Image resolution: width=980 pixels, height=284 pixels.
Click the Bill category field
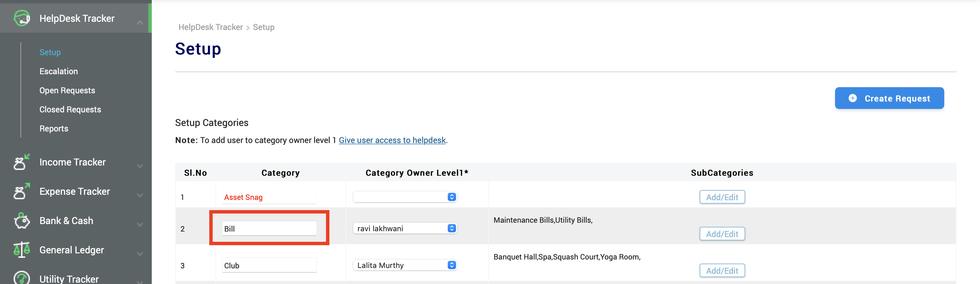[269, 228]
